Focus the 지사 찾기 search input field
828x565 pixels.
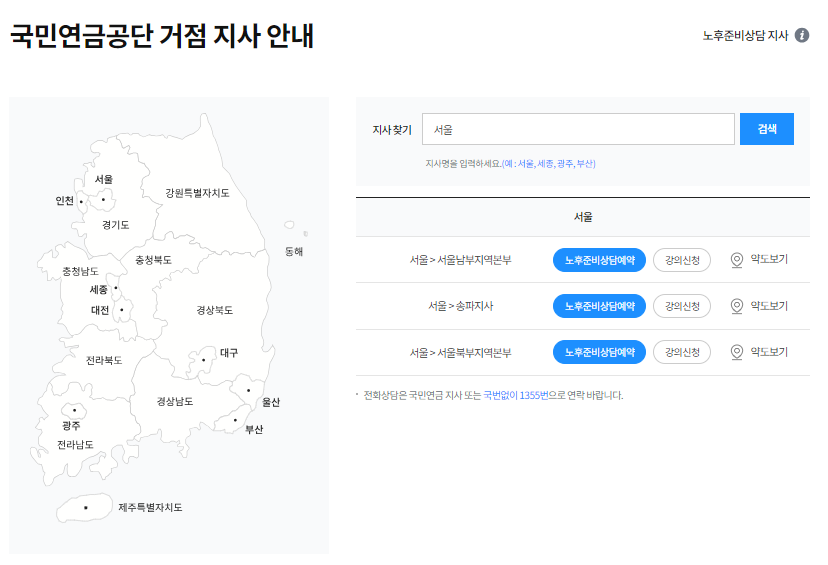pos(578,129)
